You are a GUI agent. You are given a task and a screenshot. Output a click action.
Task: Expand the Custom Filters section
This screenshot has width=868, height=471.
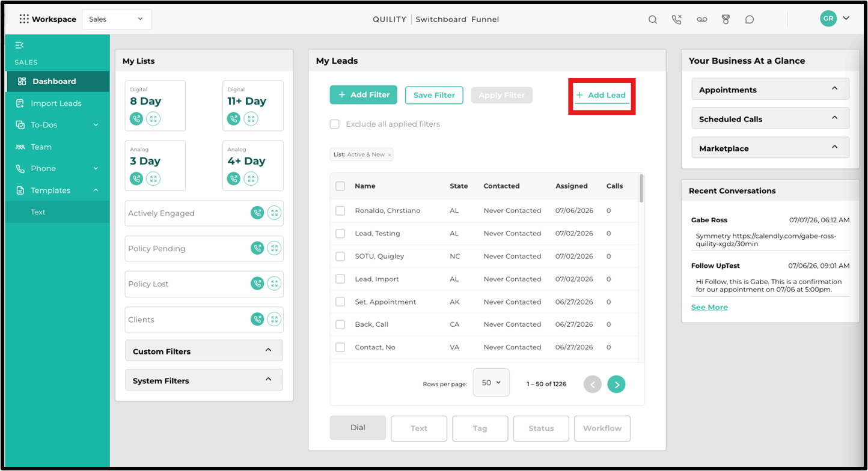[x=204, y=351]
